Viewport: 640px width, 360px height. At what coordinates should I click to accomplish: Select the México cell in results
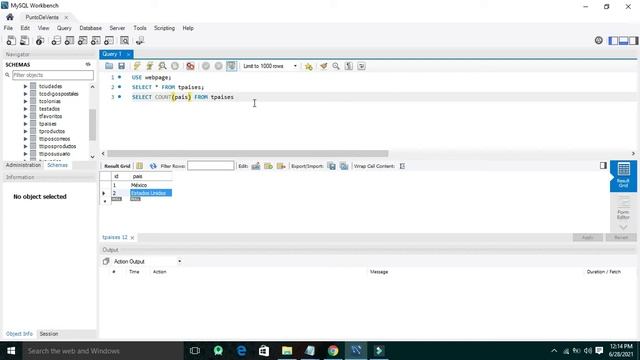[x=151, y=185]
